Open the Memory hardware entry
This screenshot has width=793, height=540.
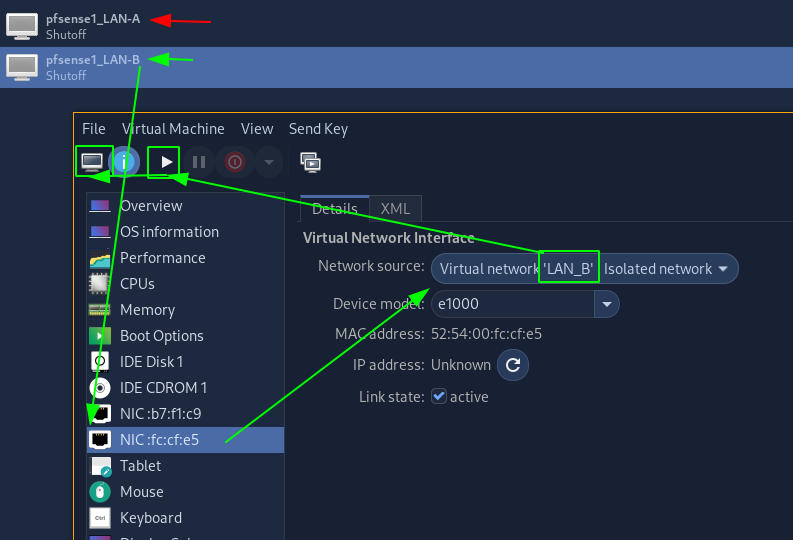(185, 309)
